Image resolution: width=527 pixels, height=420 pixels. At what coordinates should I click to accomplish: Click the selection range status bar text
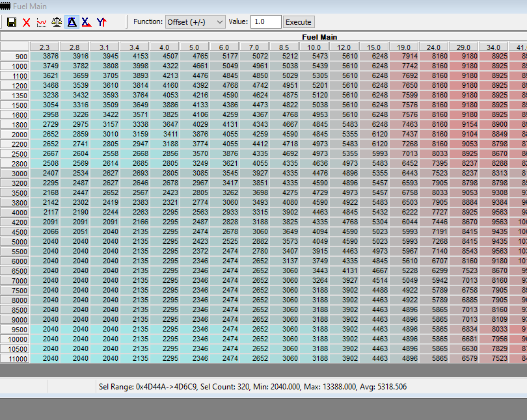tap(252, 386)
